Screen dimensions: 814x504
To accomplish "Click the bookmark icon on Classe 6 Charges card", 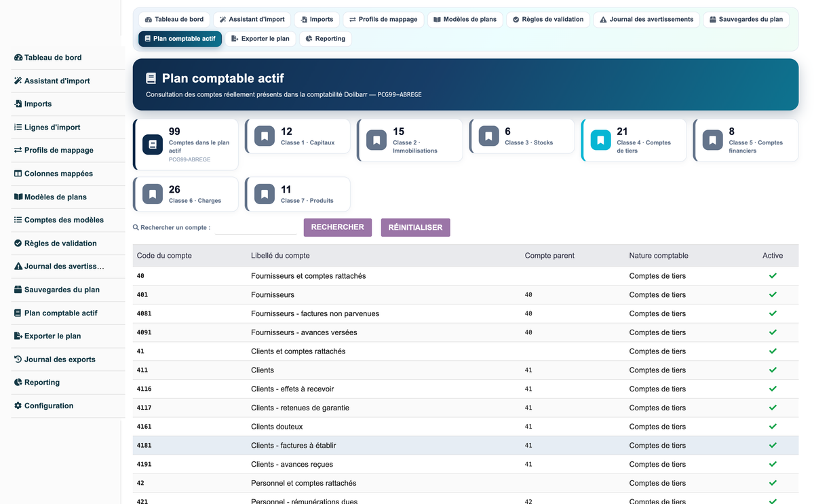I will point(153,194).
